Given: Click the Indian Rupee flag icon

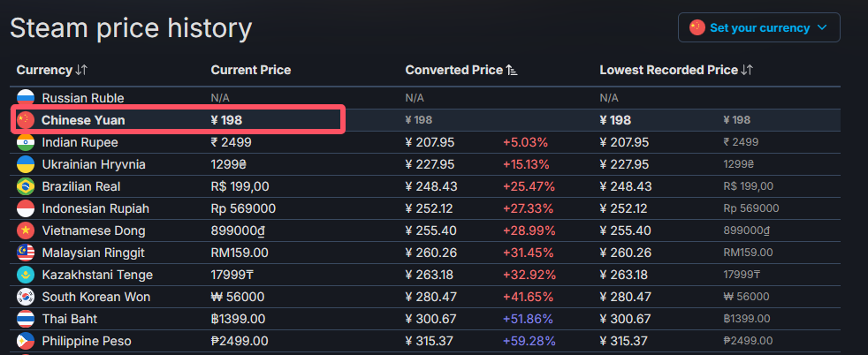Looking at the screenshot, I should (25, 142).
